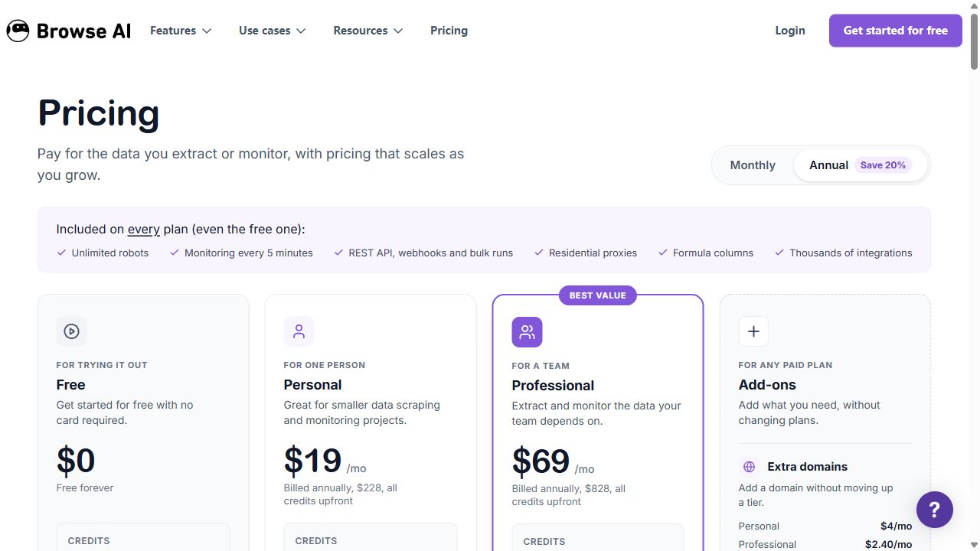
Task: Select Annual billing option
Action: (x=861, y=165)
